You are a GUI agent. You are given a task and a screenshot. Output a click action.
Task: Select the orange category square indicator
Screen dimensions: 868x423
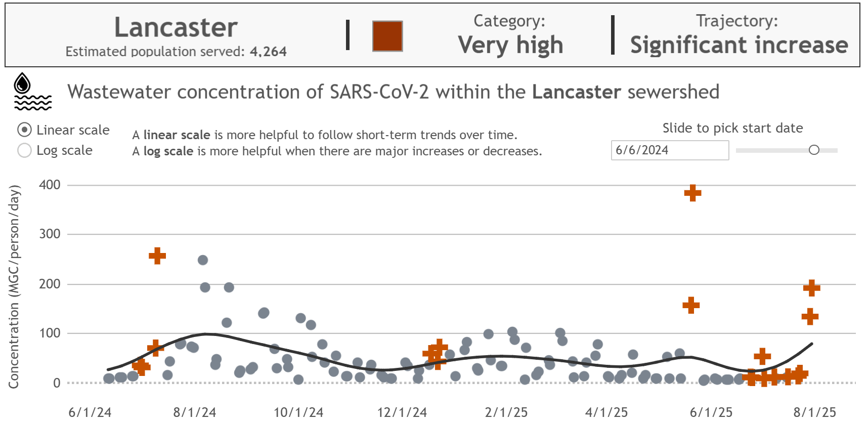point(386,35)
